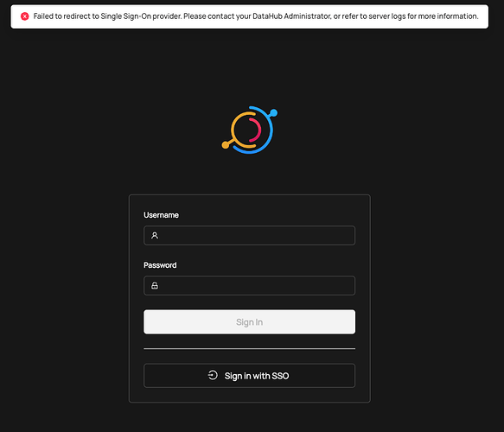The width and height of the screenshot is (504, 432).
Task: Click the Sign In button
Action: click(250, 321)
